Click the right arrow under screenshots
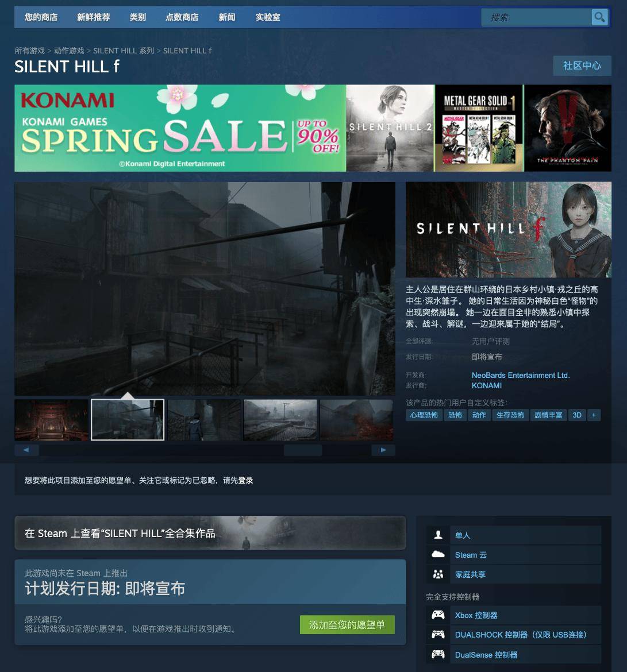 point(383,450)
